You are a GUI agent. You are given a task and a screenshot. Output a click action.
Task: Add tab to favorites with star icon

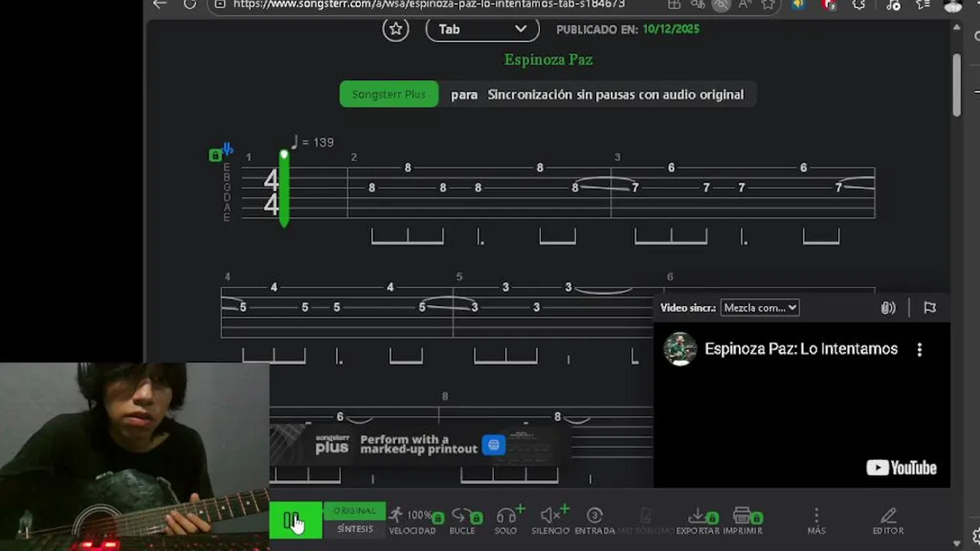[x=396, y=29]
